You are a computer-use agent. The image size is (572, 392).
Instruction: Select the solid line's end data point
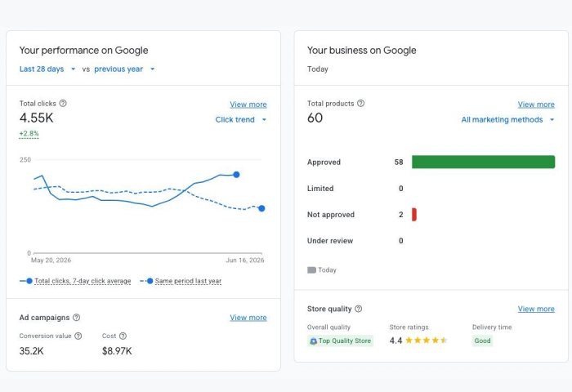[x=236, y=175]
